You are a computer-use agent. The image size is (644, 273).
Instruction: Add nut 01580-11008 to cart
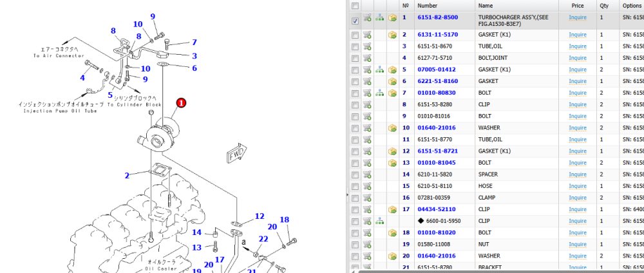click(x=367, y=244)
